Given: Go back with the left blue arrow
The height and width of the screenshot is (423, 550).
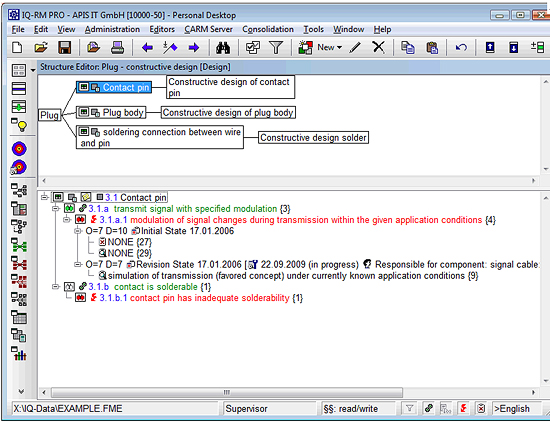Looking at the screenshot, I should coord(147,47).
